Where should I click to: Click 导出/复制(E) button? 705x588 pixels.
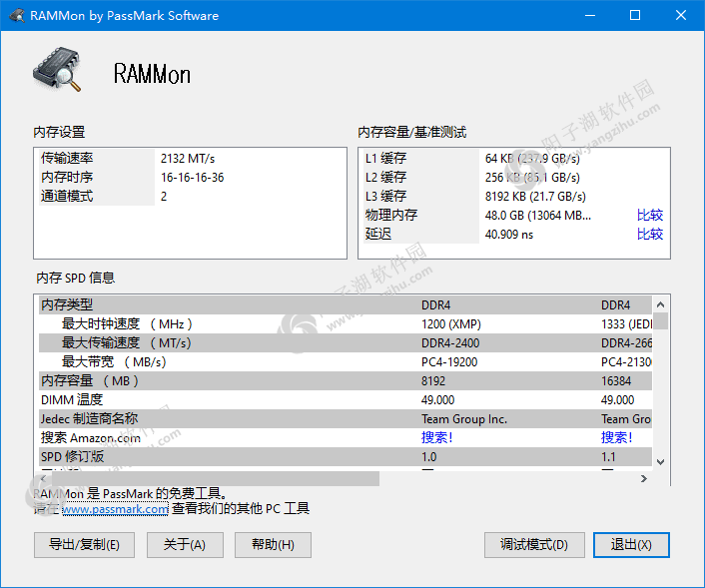tap(84, 545)
